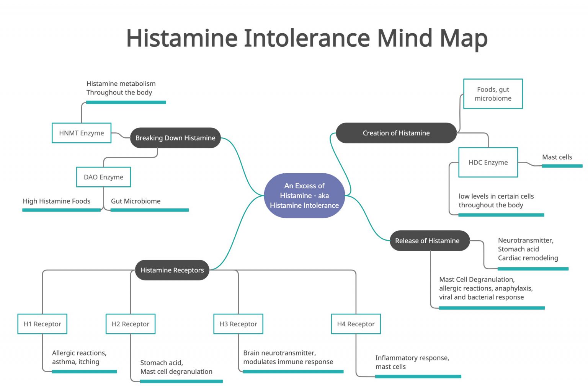Select the "Gut Microbiome" label

tap(136, 201)
